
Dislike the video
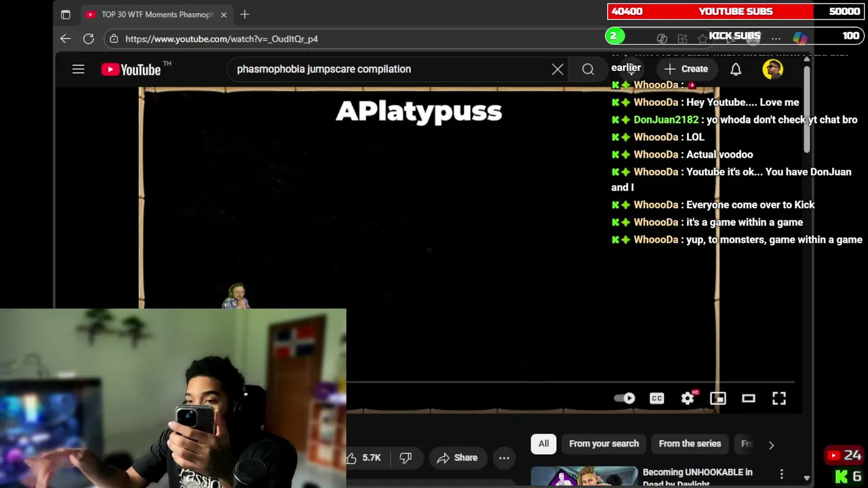406,458
